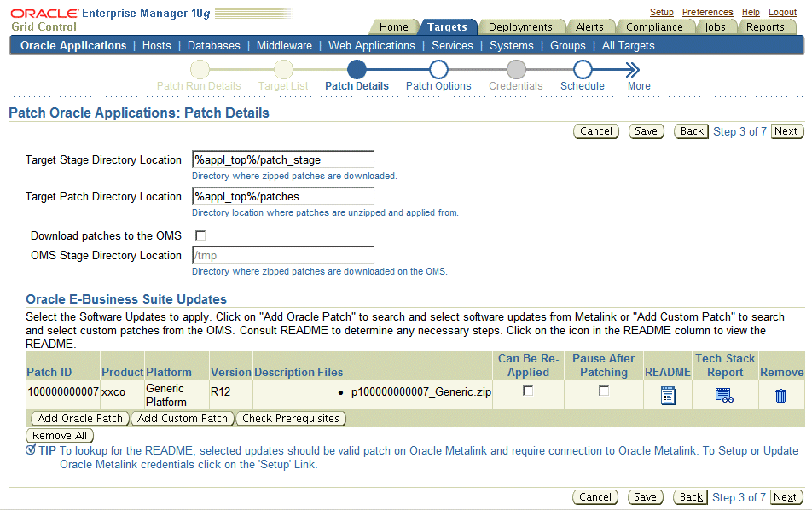Enable "Pause After Patching" for the patch
Screen dimensions: 812x510
click(x=604, y=390)
